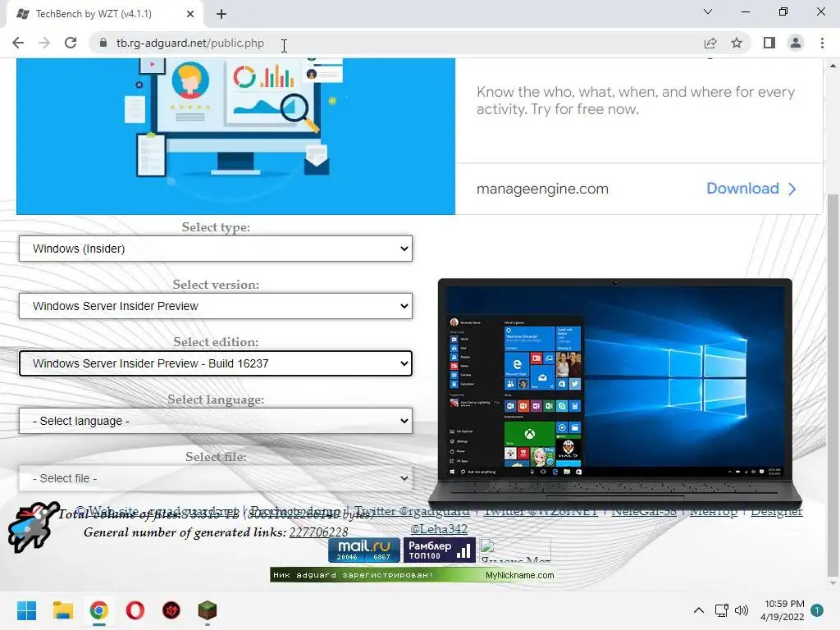Open the mail.ru counter badge

click(x=364, y=550)
